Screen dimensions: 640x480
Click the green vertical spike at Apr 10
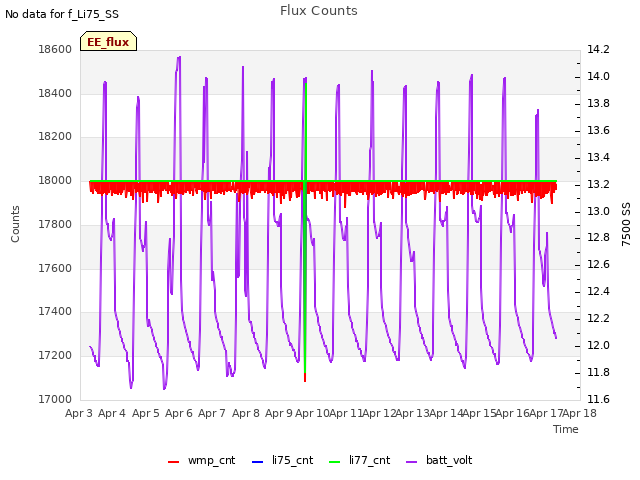point(305,229)
